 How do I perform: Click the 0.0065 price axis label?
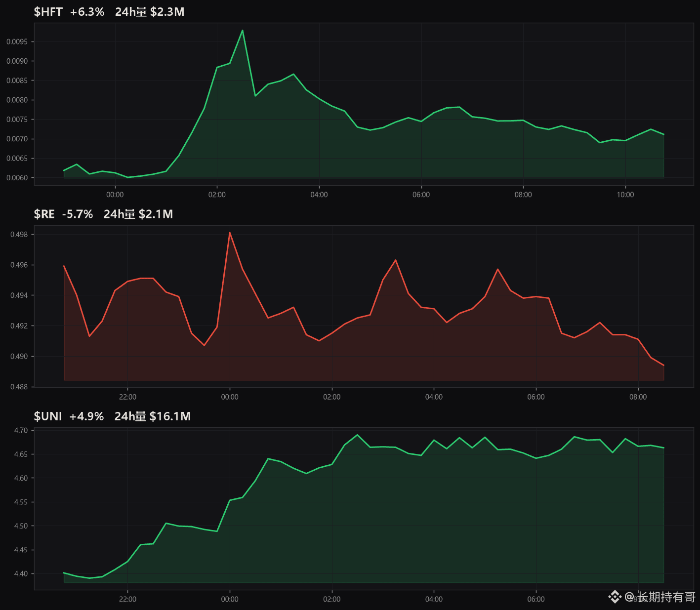[x=17, y=159]
